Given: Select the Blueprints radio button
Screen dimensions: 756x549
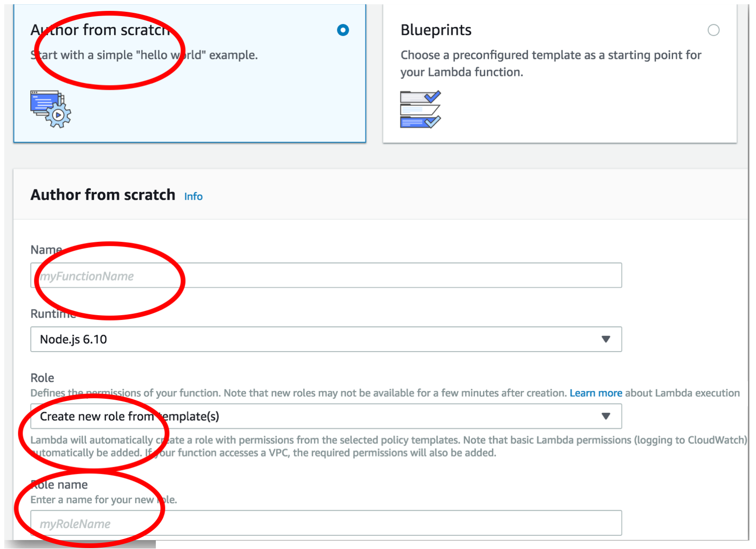Looking at the screenshot, I should pos(713,30).
